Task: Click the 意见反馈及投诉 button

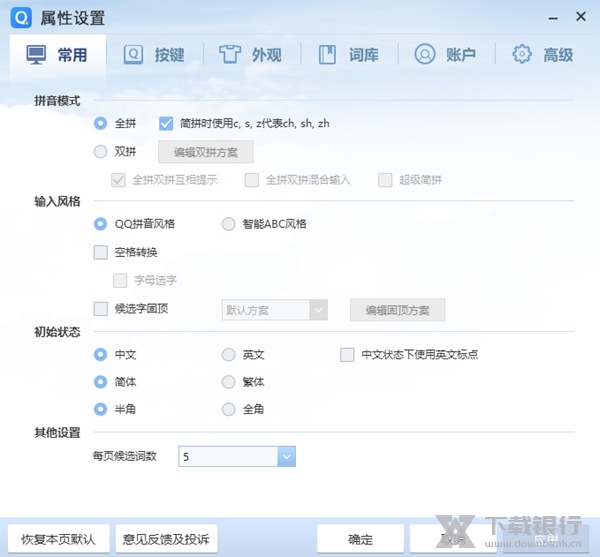Action: coord(166,540)
